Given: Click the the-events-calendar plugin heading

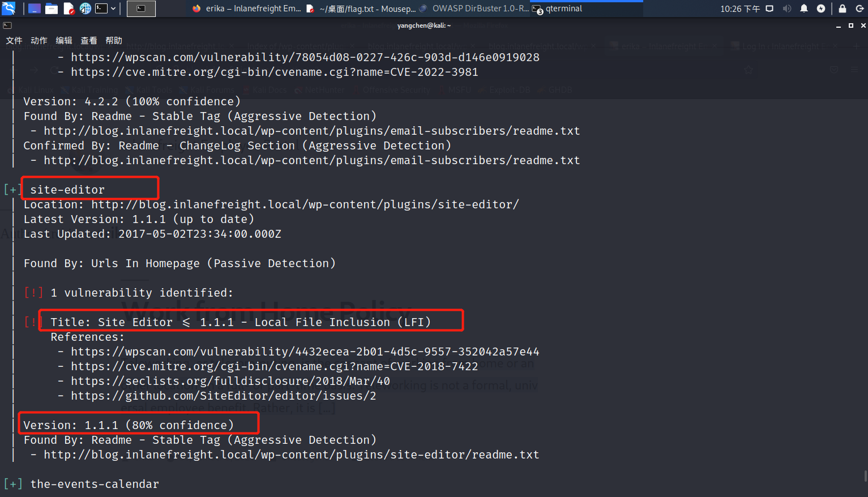Looking at the screenshot, I should tap(95, 484).
